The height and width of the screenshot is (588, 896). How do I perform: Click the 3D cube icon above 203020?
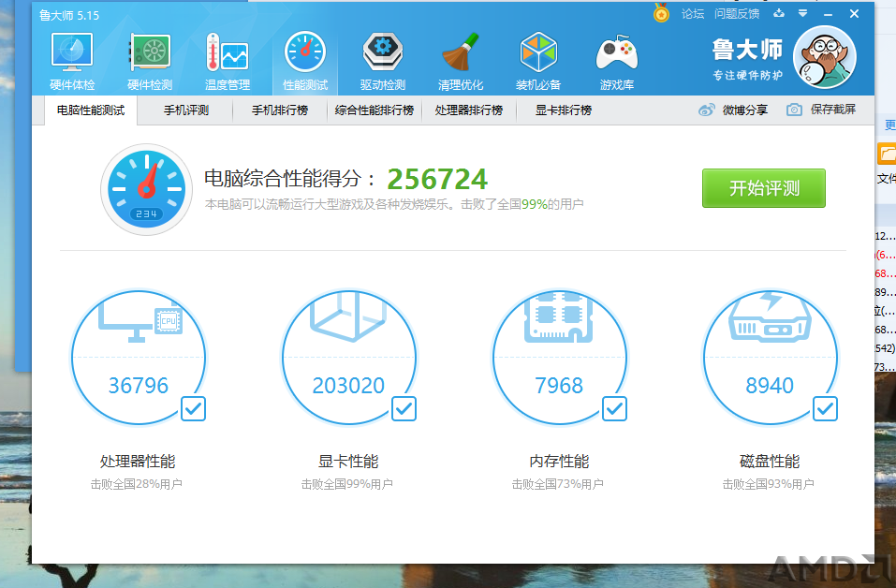[x=348, y=317]
